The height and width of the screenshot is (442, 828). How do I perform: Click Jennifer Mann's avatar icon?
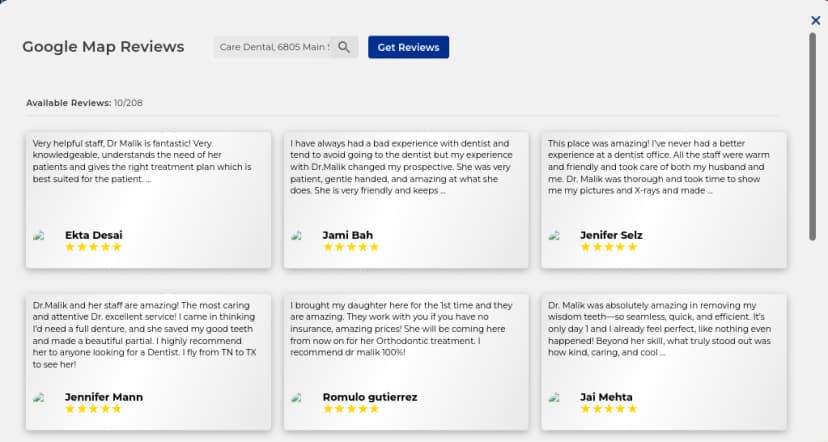[x=40, y=398]
